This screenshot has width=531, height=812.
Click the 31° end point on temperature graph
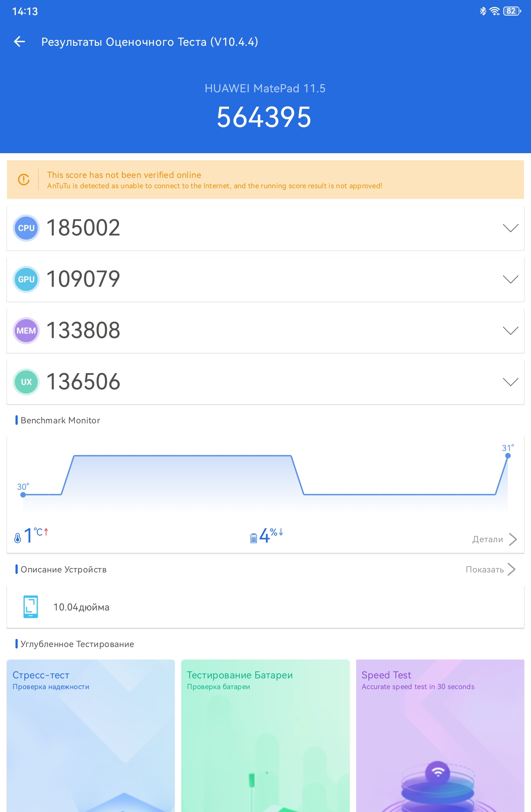508,455
